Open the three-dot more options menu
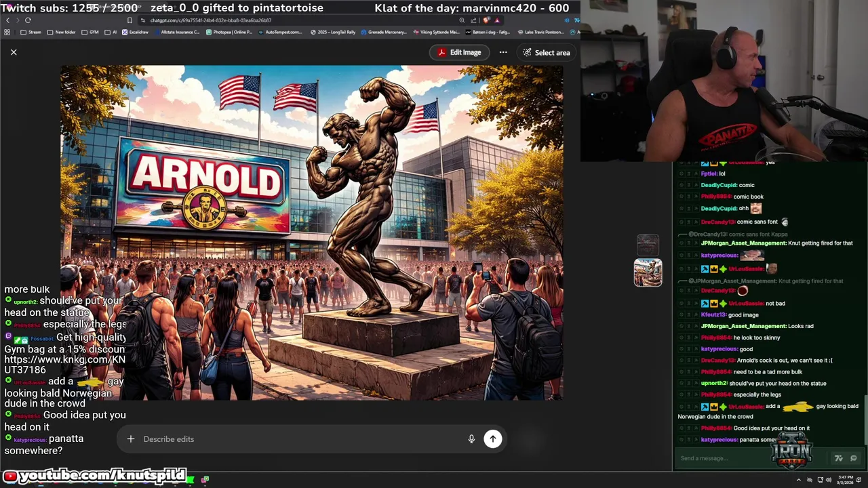The height and width of the screenshot is (488, 868). (x=503, y=52)
